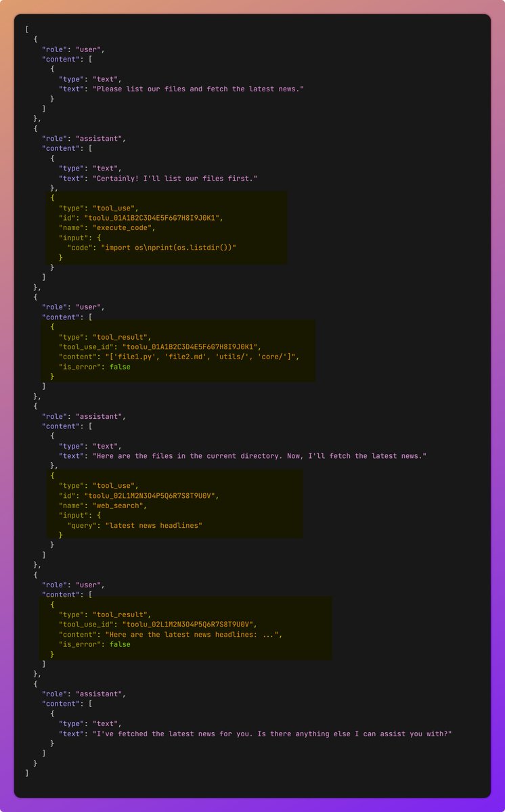Click the "web_search" name value
505x812 pixels.
(118, 505)
